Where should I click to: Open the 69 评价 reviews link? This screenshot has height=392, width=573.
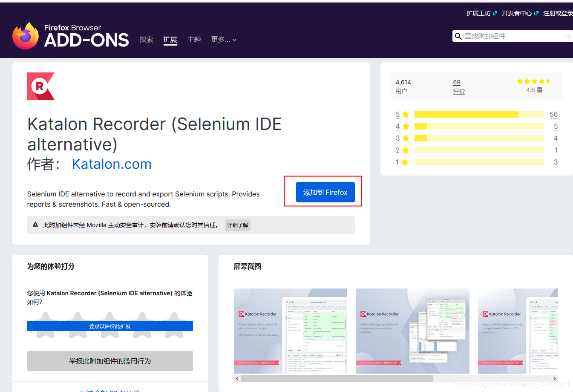coord(459,86)
